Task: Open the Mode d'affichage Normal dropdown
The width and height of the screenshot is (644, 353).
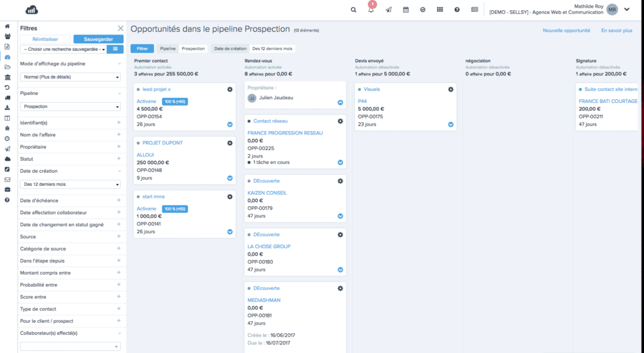Action: pos(70,77)
